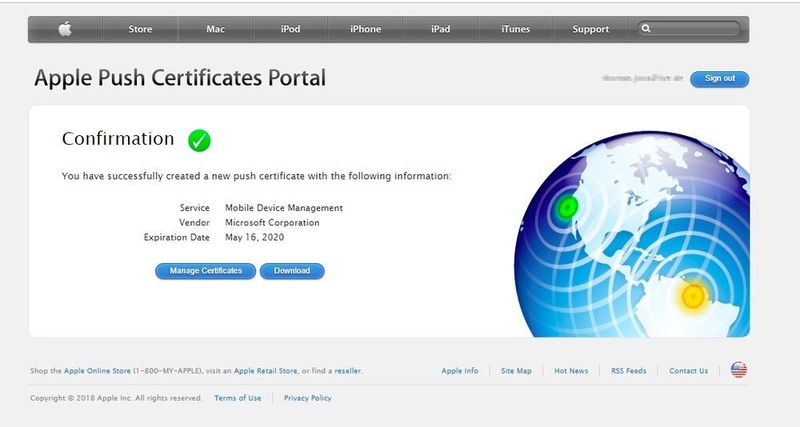Click the 'Mobile Device Management' service value

[x=284, y=208]
